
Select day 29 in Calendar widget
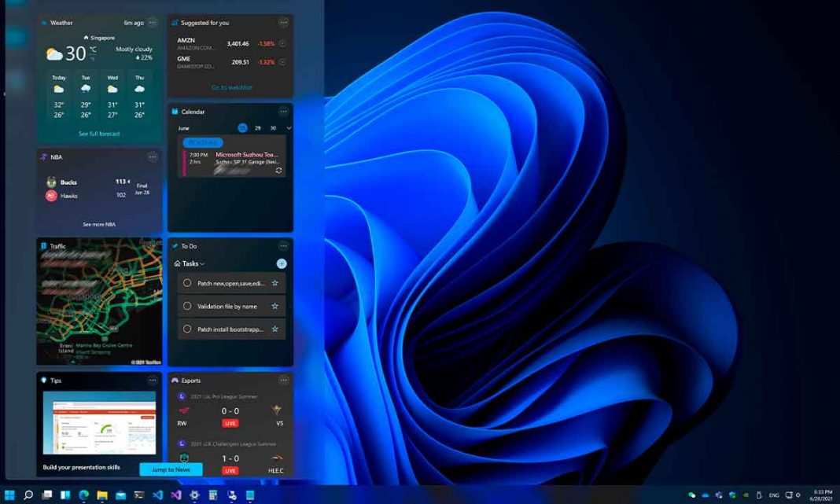pos(258,128)
